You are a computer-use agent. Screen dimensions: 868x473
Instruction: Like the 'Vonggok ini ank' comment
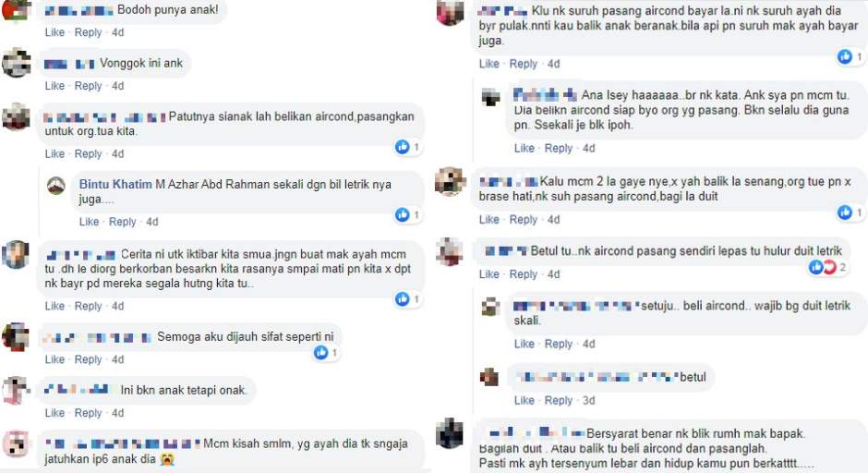[54, 86]
